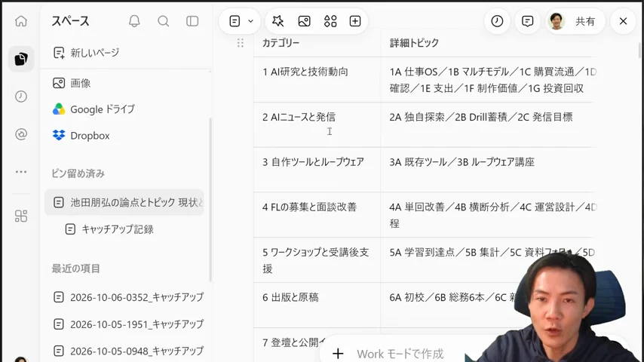Click cell 2 AIニュースと発信
Image resolution: width=644 pixels, height=362 pixels.
tap(317, 124)
